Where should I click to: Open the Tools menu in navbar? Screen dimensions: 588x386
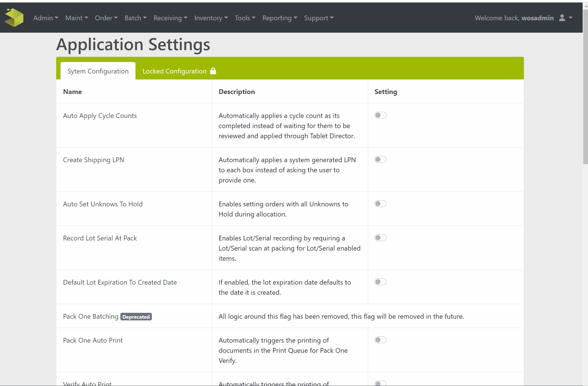click(245, 18)
